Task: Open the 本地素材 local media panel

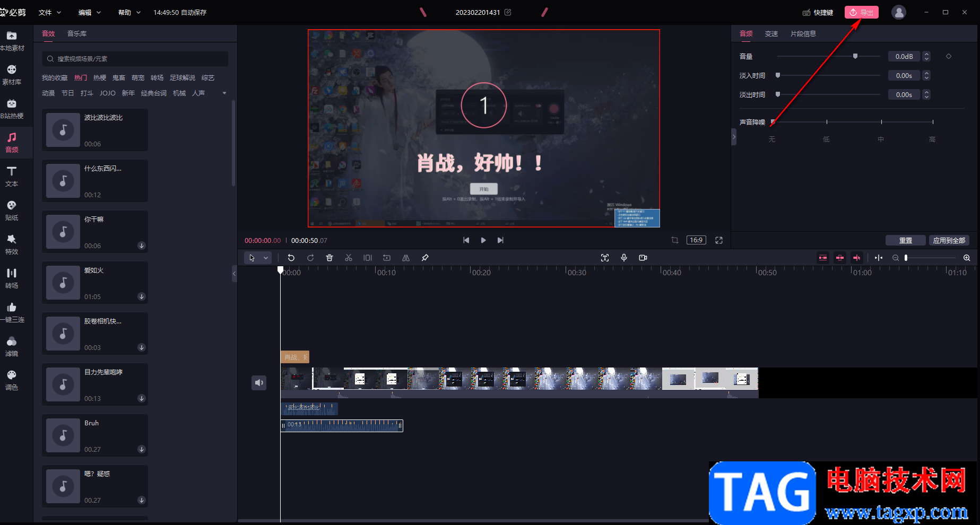Action: pyautogui.click(x=12, y=41)
